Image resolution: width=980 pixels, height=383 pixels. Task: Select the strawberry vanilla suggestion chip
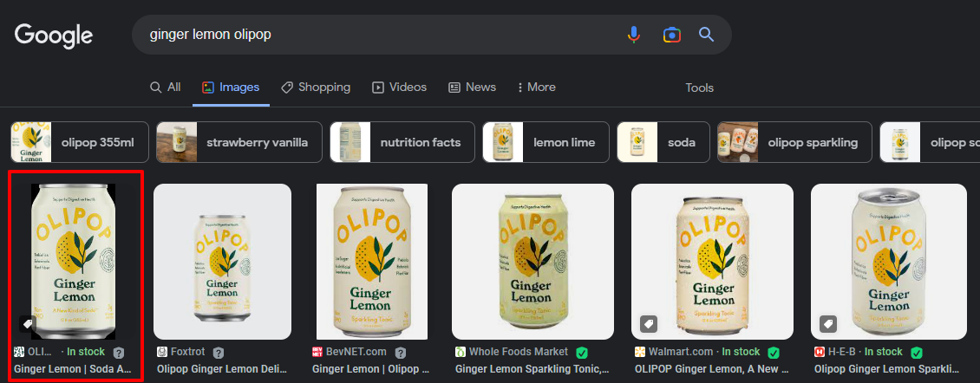238,142
